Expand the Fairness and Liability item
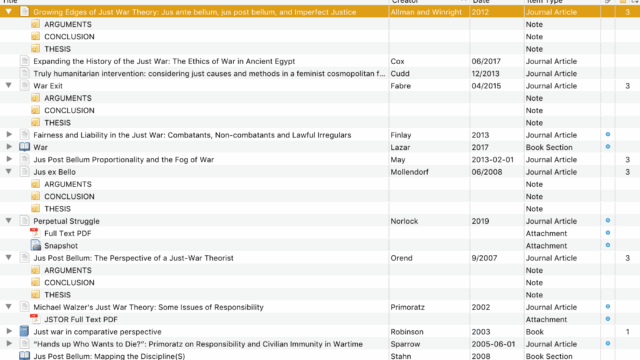Image resolution: width=640 pixels, height=360 pixels. coord(9,134)
